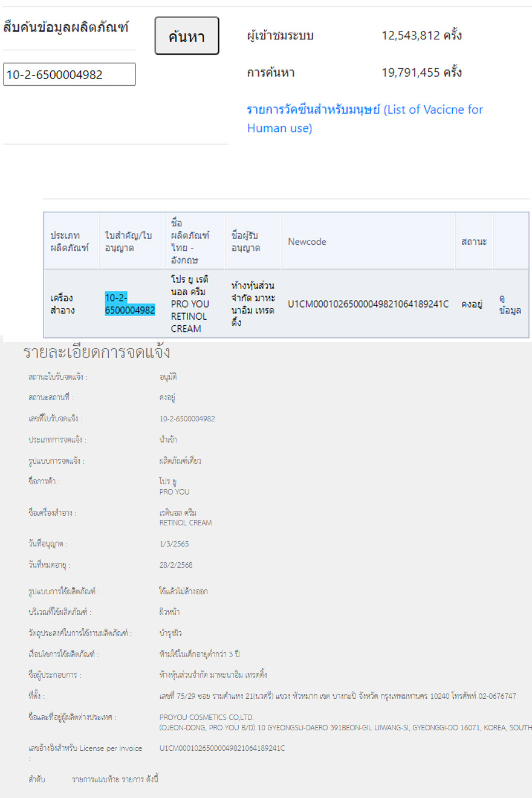Select the Korean manufacturer address line
This screenshot has height=798, width=532.
346,728
